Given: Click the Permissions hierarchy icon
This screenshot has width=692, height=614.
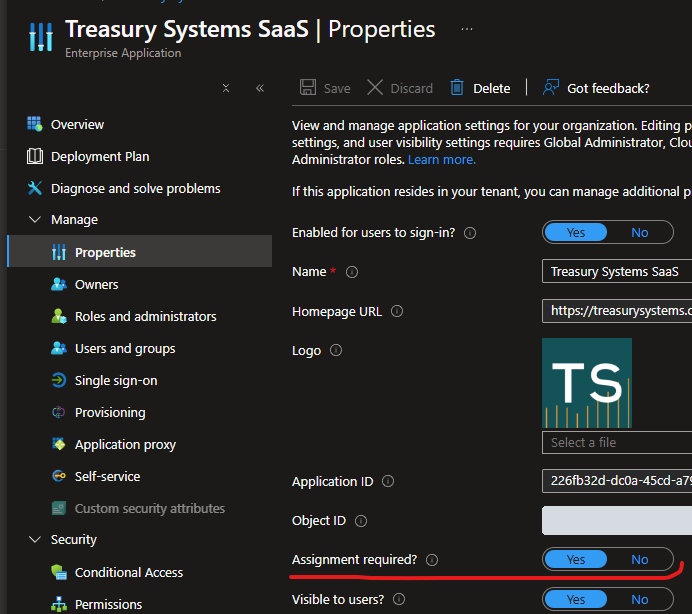Looking at the screenshot, I should [x=59, y=604].
